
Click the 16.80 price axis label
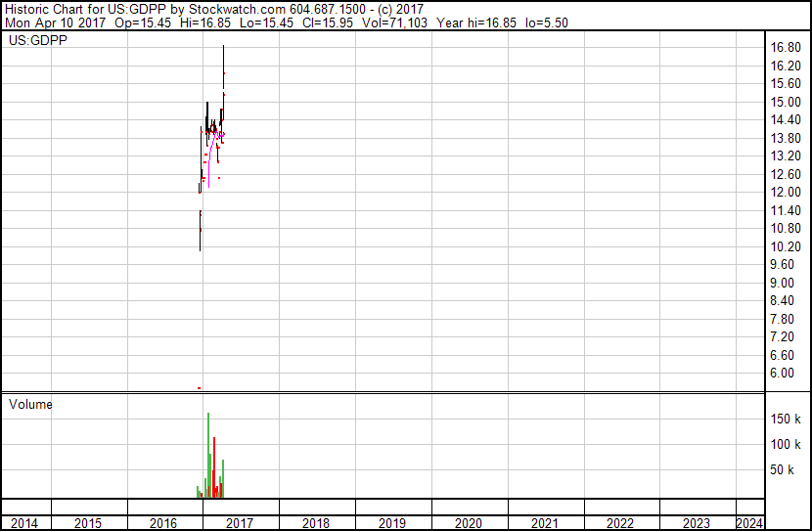(x=786, y=48)
